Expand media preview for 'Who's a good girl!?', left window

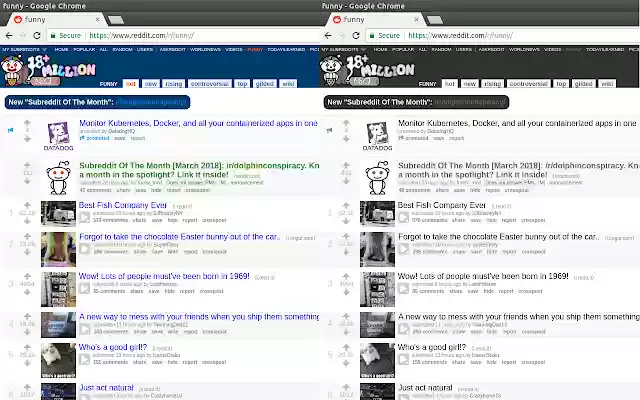(x=84, y=359)
